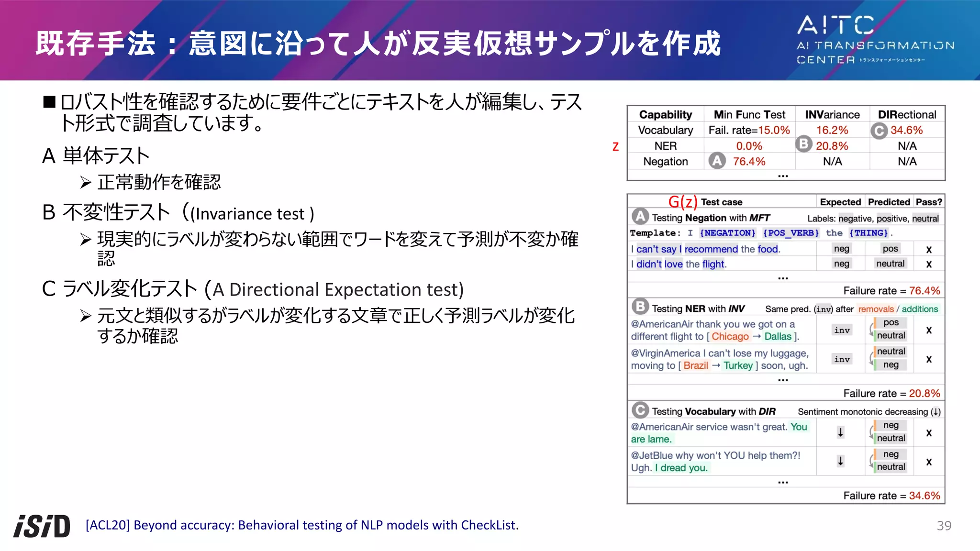The width and height of the screenshot is (980, 551).
Task: Click the 'Dallas' addition highlight
Action: click(x=778, y=336)
